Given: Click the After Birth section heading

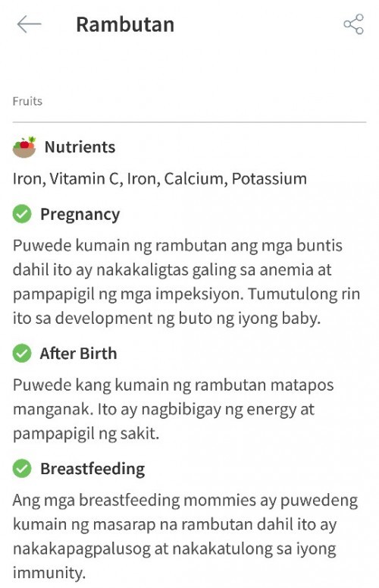Looking at the screenshot, I should [78, 354].
